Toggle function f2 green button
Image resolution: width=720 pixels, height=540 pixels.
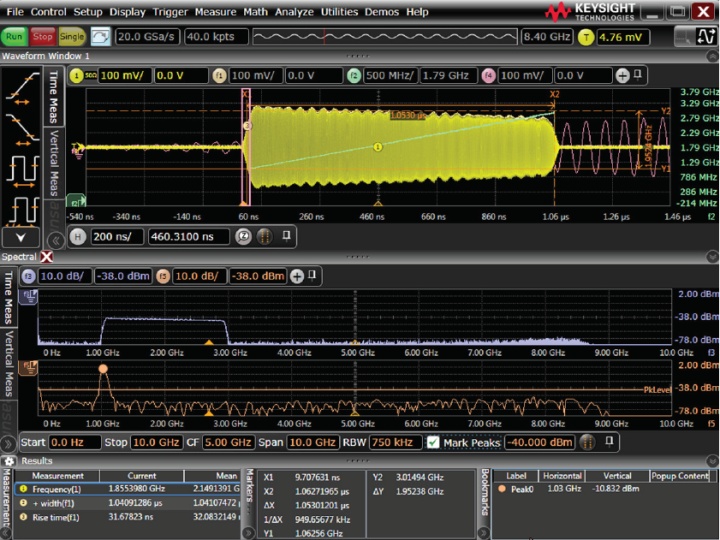click(x=354, y=76)
